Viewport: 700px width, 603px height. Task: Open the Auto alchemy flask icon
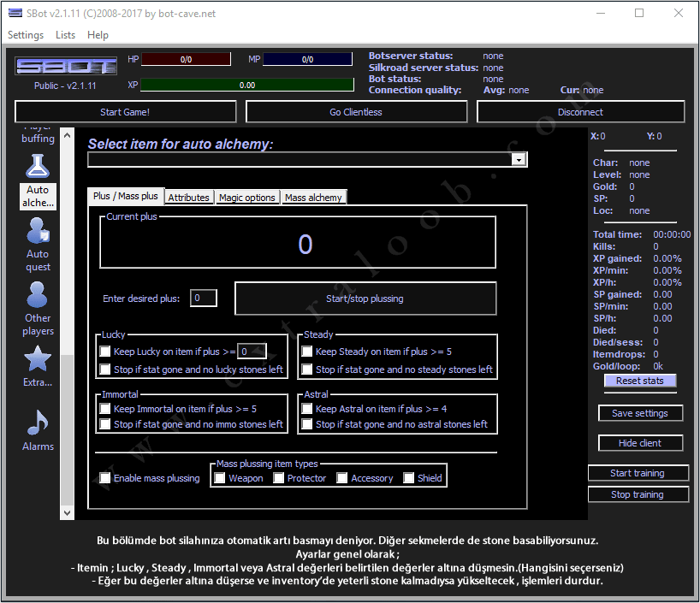pyautogui.click(x=38, y=166)
